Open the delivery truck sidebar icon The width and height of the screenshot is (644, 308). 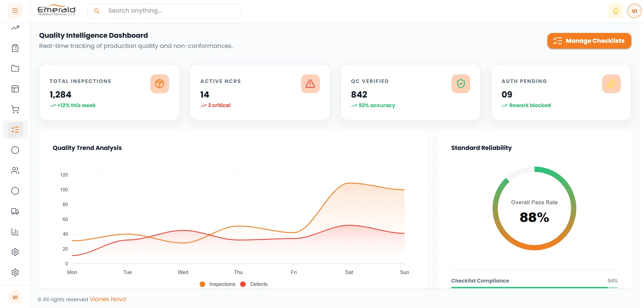(x=15, y=211)
